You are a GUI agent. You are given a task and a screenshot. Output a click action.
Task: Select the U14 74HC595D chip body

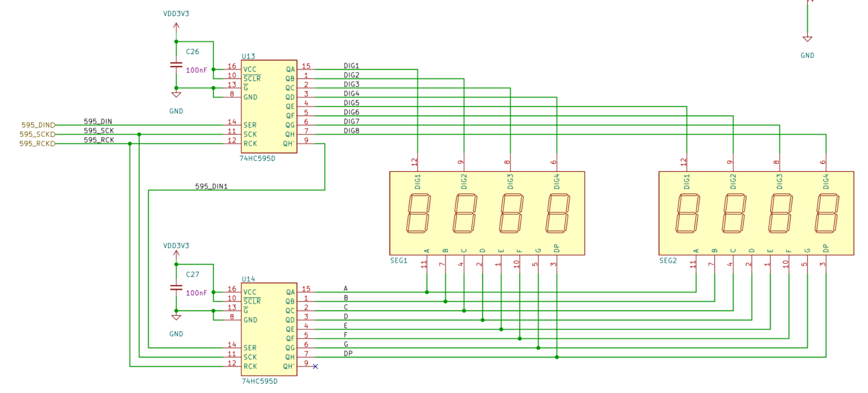(269, 329)
